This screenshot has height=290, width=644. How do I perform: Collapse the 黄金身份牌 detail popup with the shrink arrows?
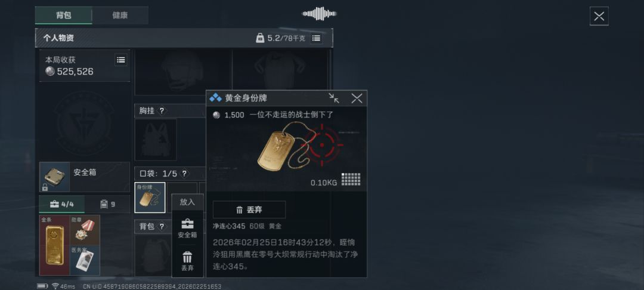pos(334,98)
